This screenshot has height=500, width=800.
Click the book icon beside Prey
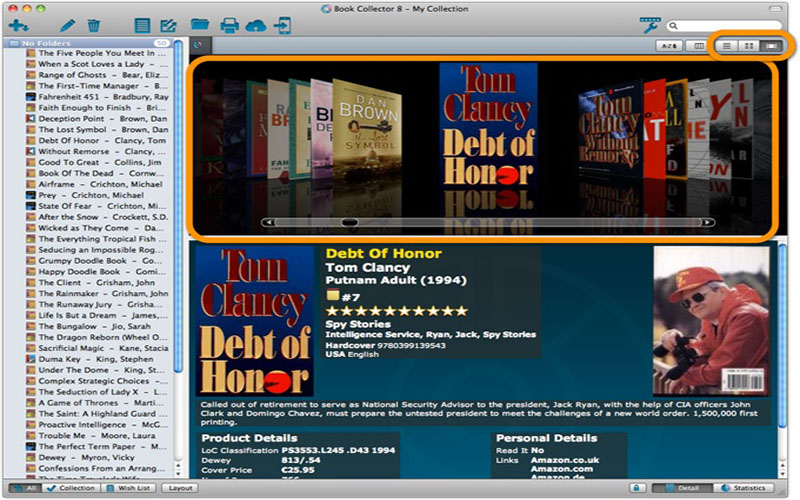point(31,195)
